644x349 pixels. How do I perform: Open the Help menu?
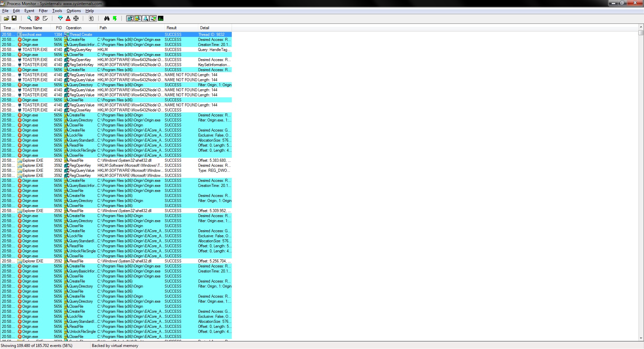click(90, 11)
